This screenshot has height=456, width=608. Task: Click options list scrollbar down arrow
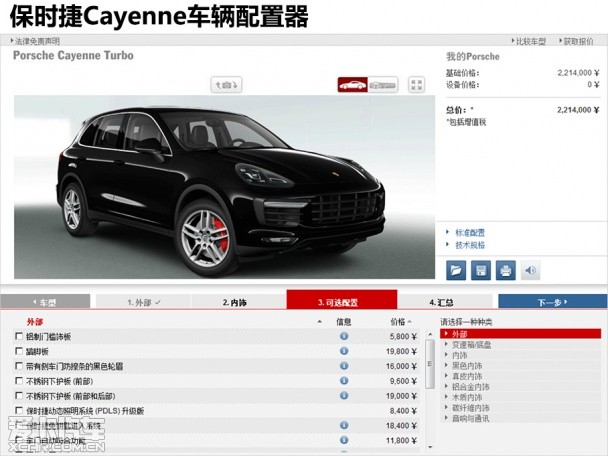pos(430,447)
